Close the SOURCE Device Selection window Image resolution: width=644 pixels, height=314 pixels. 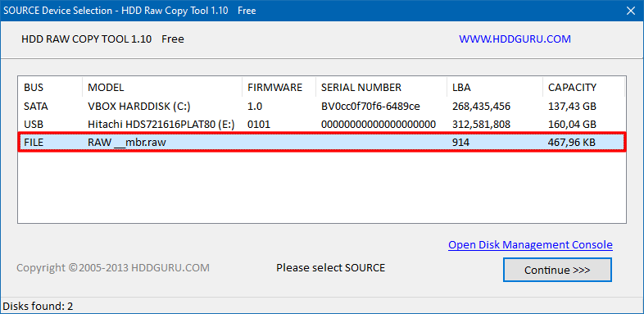coord(630,11)
